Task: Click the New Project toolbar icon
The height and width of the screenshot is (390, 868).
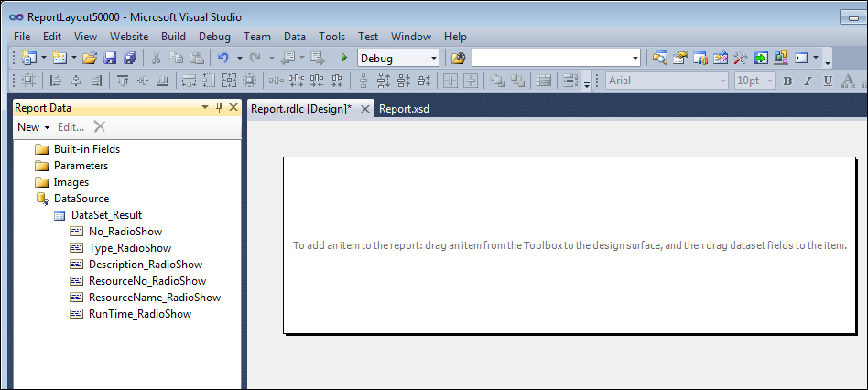Action: click(28, 58)
